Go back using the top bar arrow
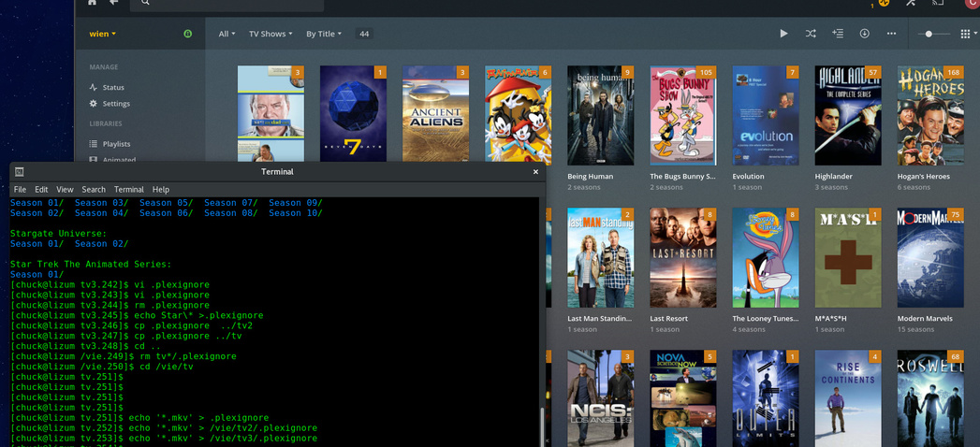This screenshot has height=447, width=980. tap(114, 2)
